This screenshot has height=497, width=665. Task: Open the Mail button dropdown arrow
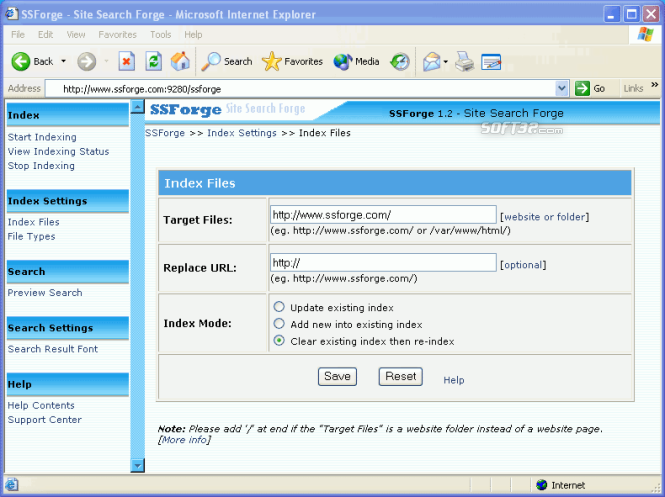tap(446, 62)
